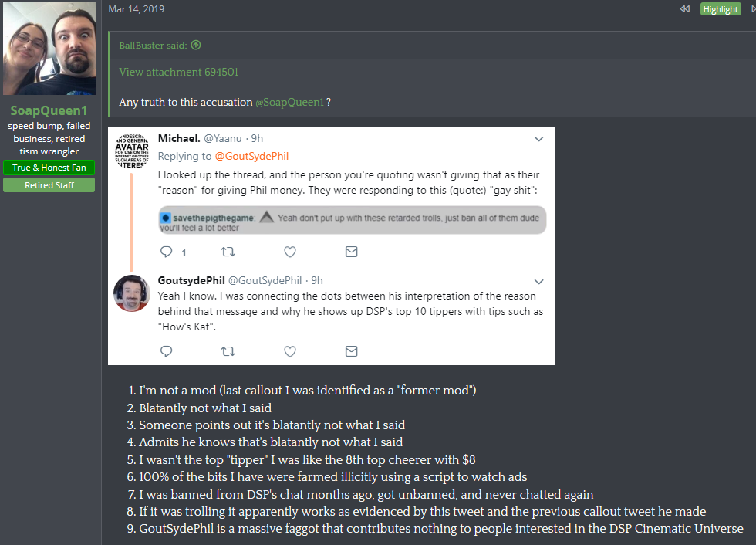Retweet GoutsydePhil's tweet
756x545 pixels.
228,351
